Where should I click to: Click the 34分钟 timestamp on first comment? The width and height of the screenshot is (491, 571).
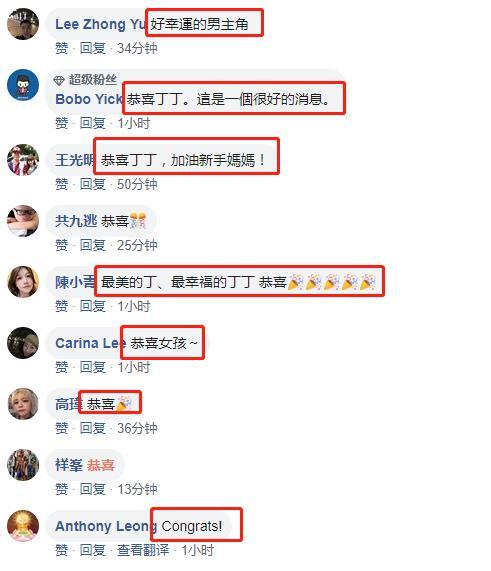137,48
